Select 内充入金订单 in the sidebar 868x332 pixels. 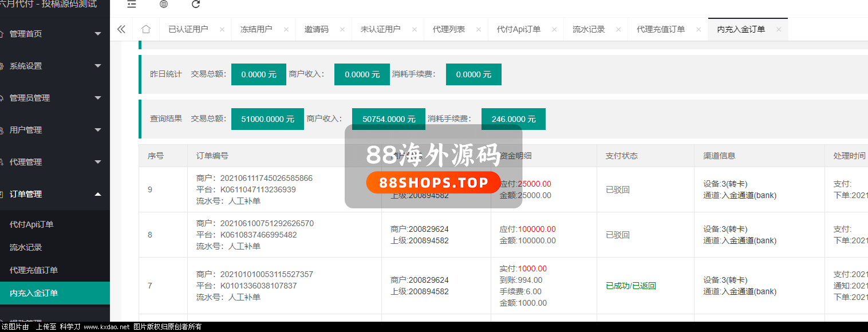pyautogui.click(x=34, y=293)
